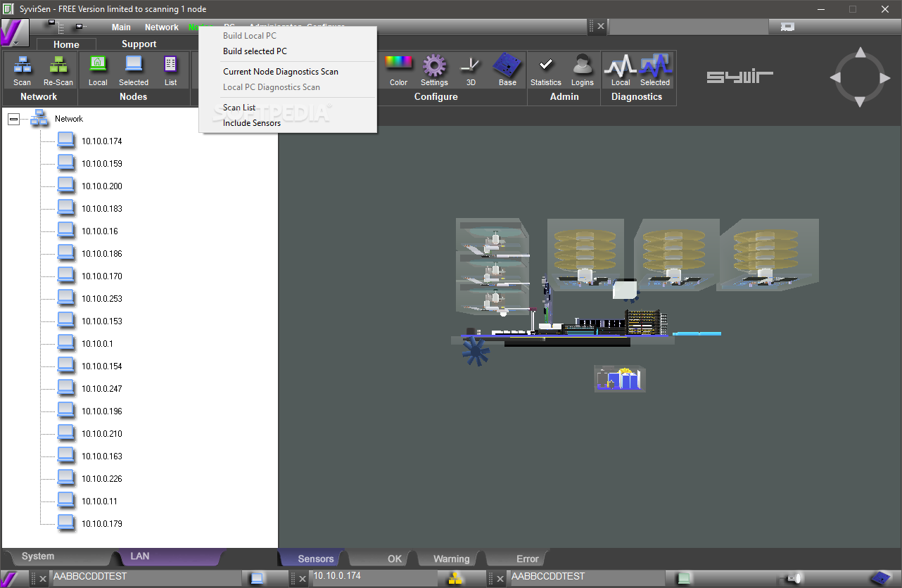The width and height of the screenshot is (902, 588).
Task: Select Scan List menu entry
Action: point(239,108)
